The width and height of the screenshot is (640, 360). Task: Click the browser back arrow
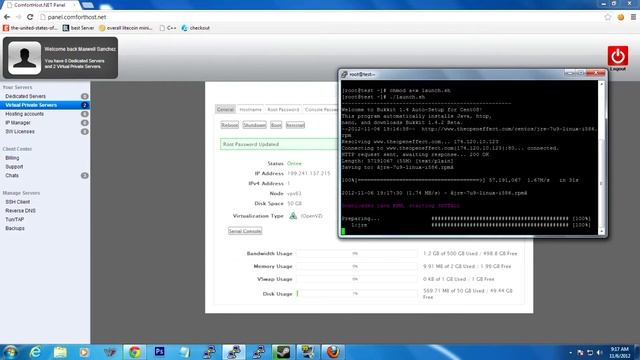(7, 17)
